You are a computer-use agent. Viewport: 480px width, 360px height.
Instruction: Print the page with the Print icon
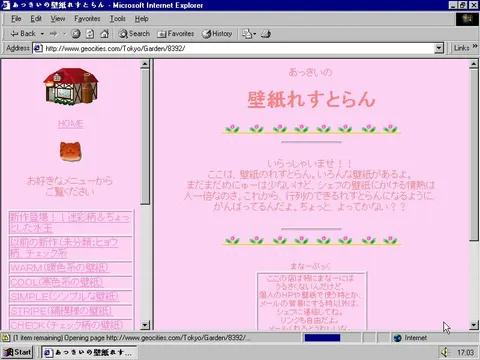pyautogui.click(x=266, y=34)
